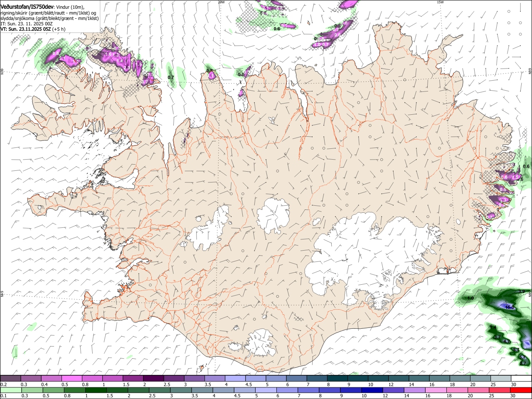Image resolution: width=532 pixels, height=399 pixels.
Task: Pick upper scale white swatch at 30
Action: tap(521, 379)
